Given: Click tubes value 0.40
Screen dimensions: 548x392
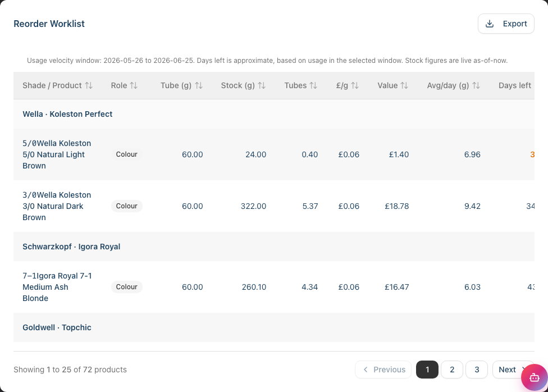Looking at the screenshot, I should (x=309, y=154).
